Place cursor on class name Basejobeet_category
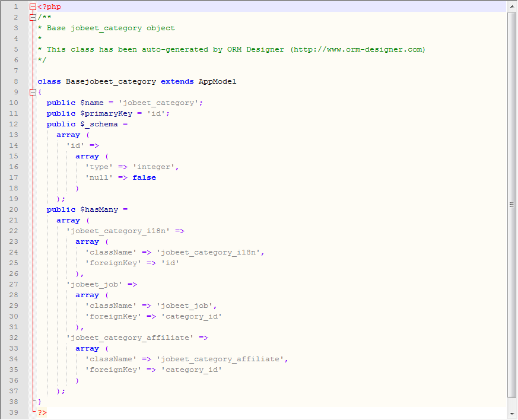518x420 pixels. click(110, 82)
